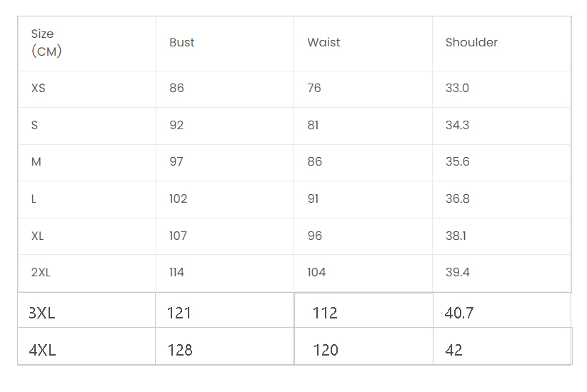Viewport: 587px width, 392px height.
Task: Select waist value 81 for S
Action: pyautogui.click(x=313, y=126)
